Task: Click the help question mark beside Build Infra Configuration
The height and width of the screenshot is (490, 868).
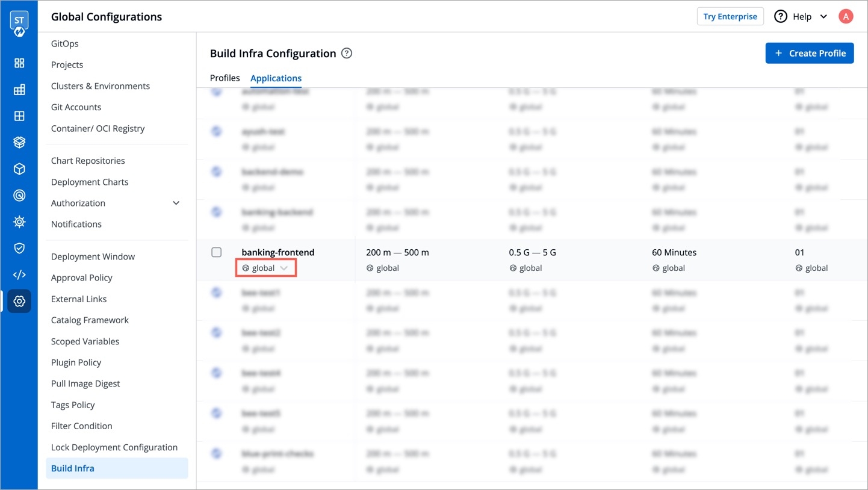Action: coord(347,54)
